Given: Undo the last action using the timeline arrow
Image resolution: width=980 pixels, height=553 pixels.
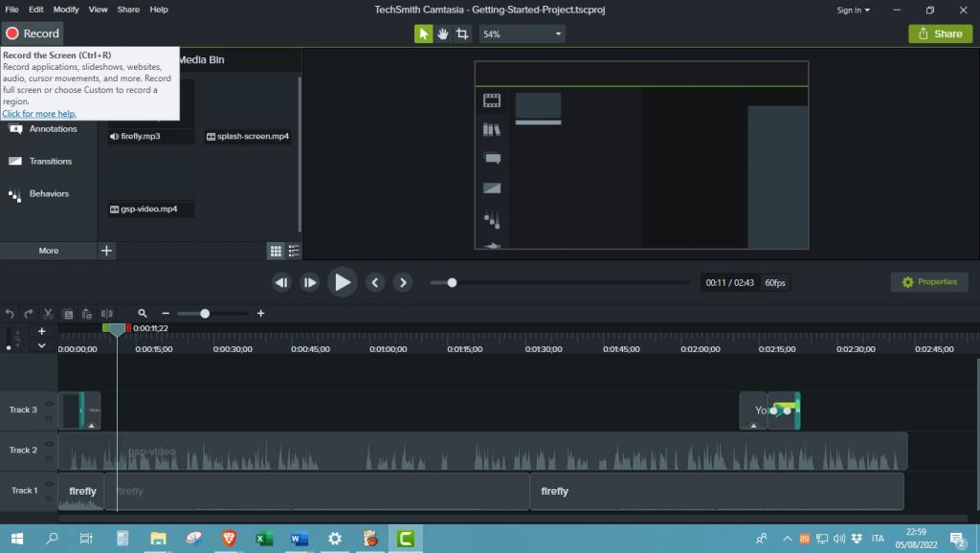Looking at the screenshot, I should pos(10,313).
